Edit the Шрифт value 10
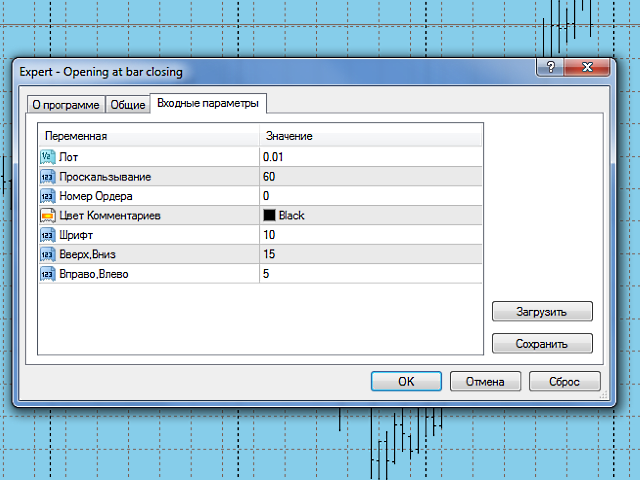The width and height of the screenshot is (640, 480). click(371, 235)
